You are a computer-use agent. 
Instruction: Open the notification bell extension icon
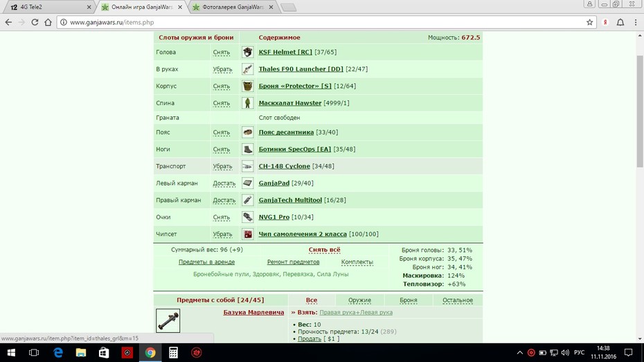620,22
